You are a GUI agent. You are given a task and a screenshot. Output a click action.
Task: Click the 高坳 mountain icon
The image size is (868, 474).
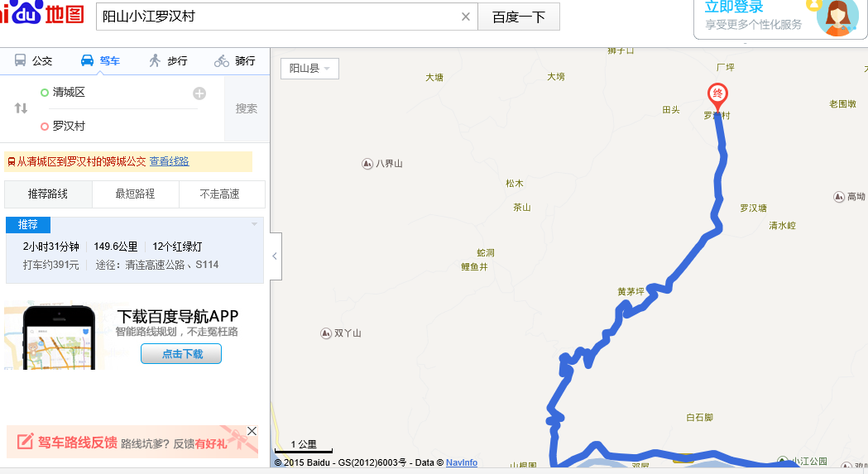click(x=839, y=197)
